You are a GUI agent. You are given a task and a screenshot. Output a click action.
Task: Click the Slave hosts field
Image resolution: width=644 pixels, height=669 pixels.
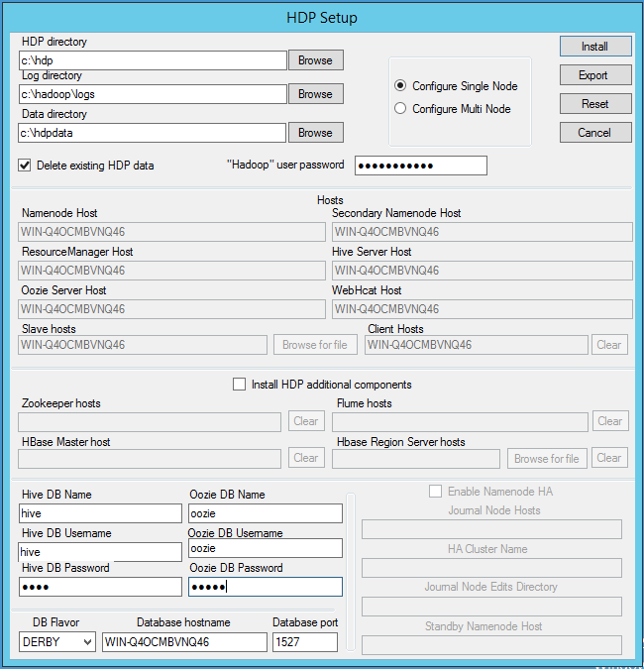pos(143,345)
